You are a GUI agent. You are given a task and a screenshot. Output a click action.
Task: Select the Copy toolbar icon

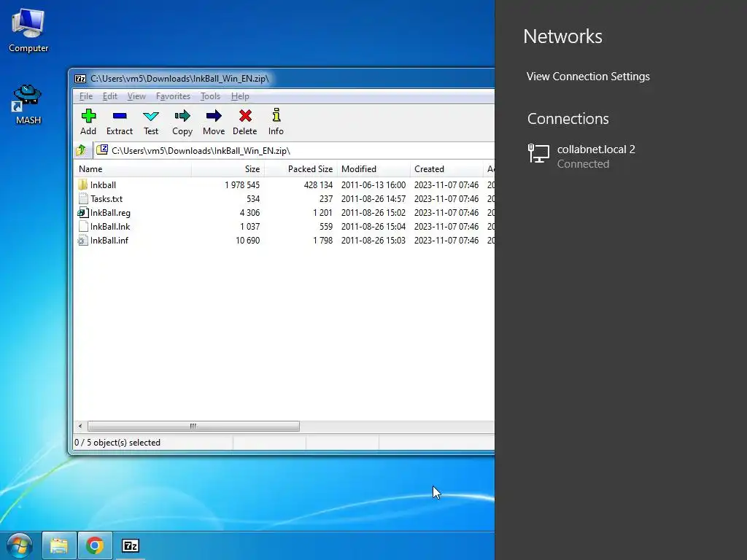click(x=182, y=116)
